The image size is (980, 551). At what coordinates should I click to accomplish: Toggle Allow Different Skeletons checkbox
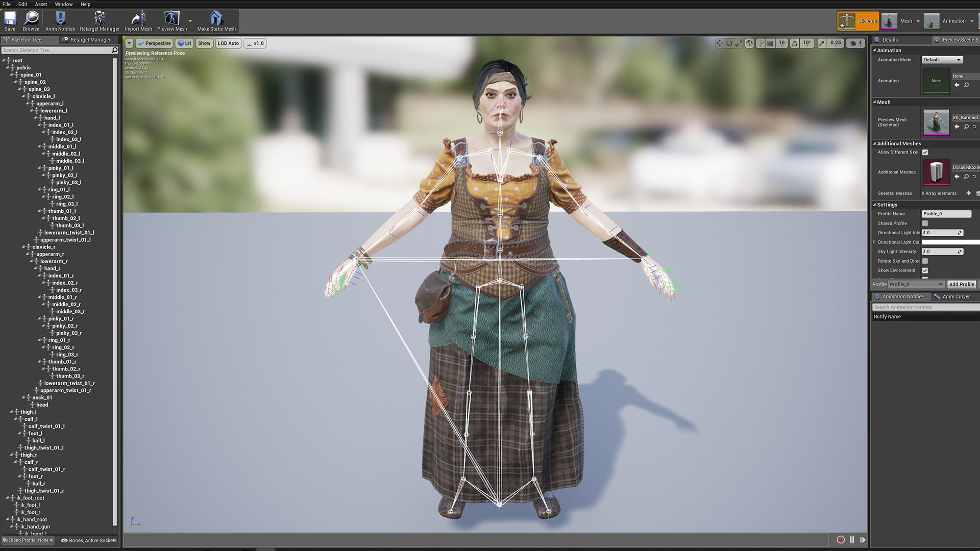925,153
